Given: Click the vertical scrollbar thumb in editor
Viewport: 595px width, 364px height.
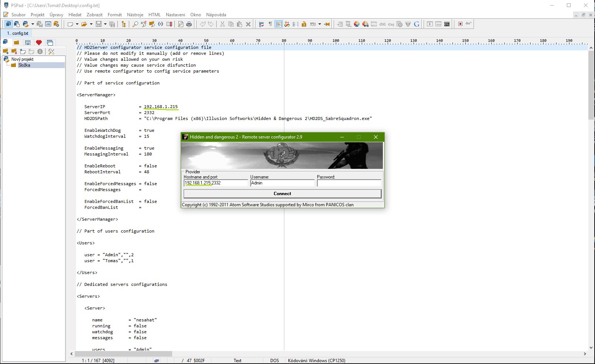Looking at the screenshot, I should pyautogui.click(x=591, y=85).
